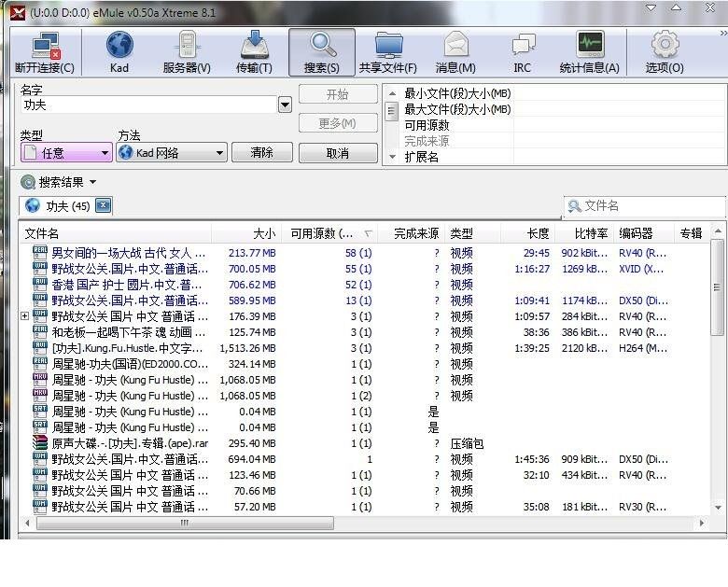
Task: Click the 可用源数 filter value field
Action: click(620, 125)
